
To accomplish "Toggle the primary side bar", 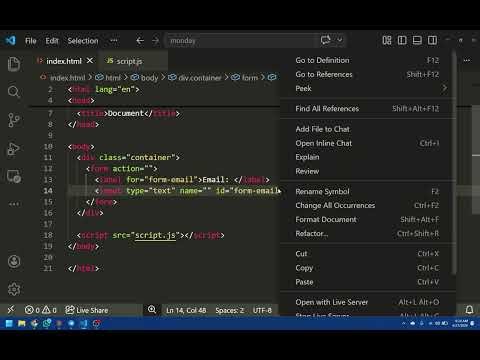I will (402, 40).
